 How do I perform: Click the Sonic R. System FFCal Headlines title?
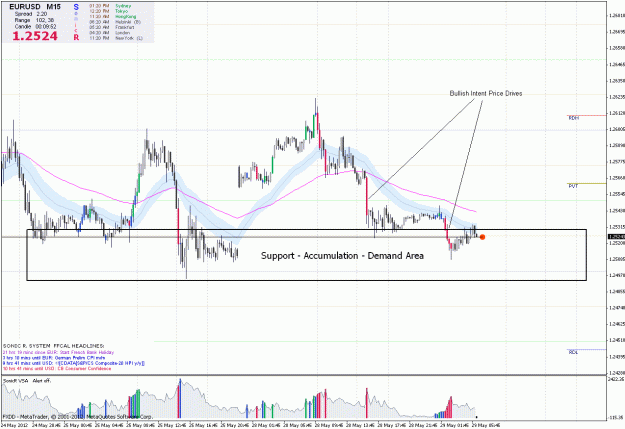click(54, 346)
